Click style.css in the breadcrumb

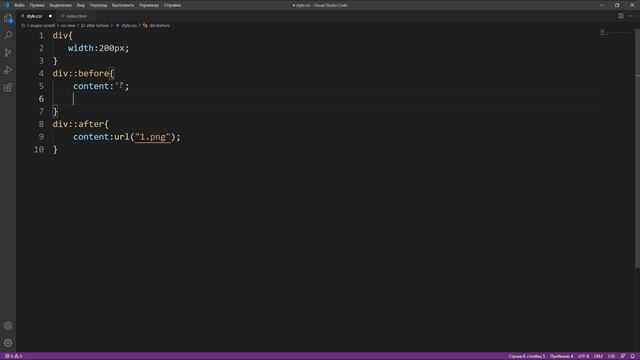coord(129,26)
